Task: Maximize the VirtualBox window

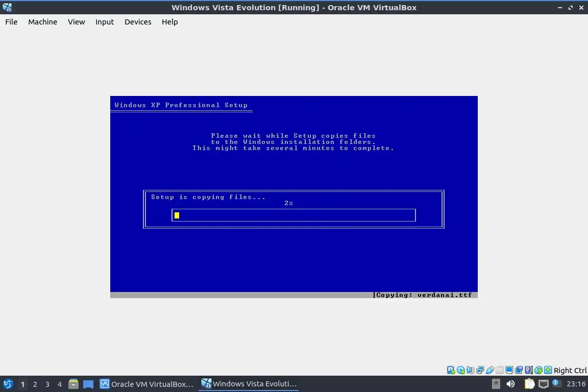Action: click(570, 8)
